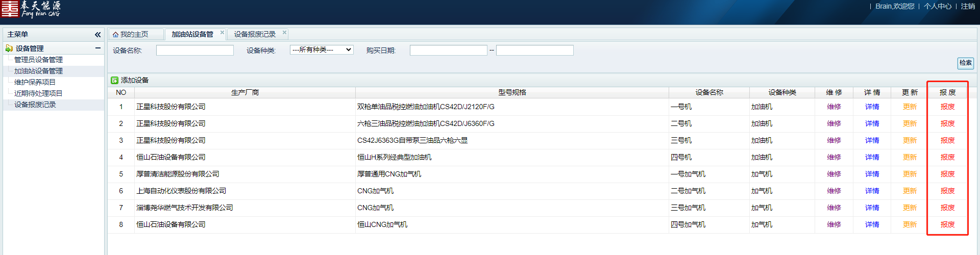This screenshot has width=980, height=255.
Task: Click 更新 link for row 8 四号加气机
Action: (x=910, y=224)
